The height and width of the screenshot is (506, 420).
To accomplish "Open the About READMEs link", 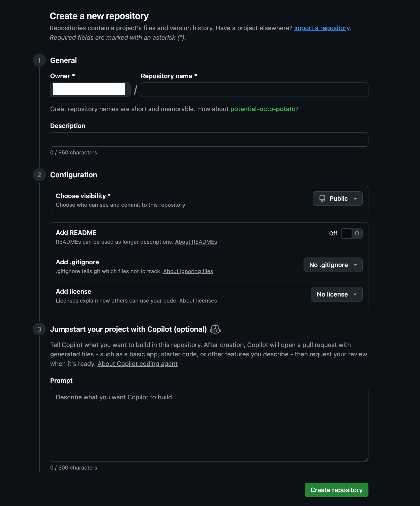I will pos(196,242).
